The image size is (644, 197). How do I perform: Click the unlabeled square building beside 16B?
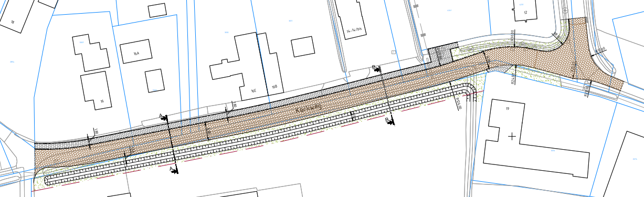[302, 47]
